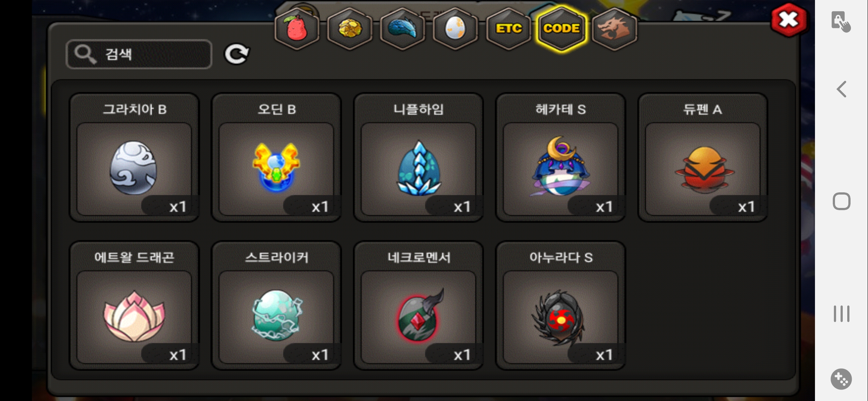This screenshot has width=868, height=401.
Task: Click the 검색 search field
Action: (x=139, y=54)
